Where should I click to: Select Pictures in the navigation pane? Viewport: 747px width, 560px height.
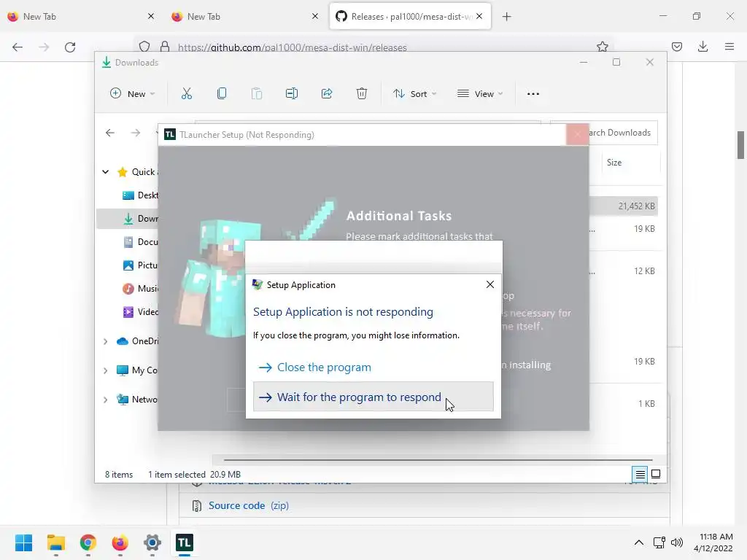140,265
